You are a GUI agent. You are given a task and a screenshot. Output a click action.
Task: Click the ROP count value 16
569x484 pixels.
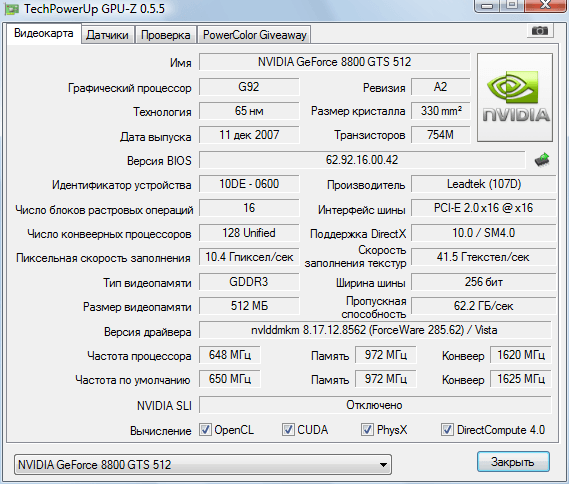[249, 208]
